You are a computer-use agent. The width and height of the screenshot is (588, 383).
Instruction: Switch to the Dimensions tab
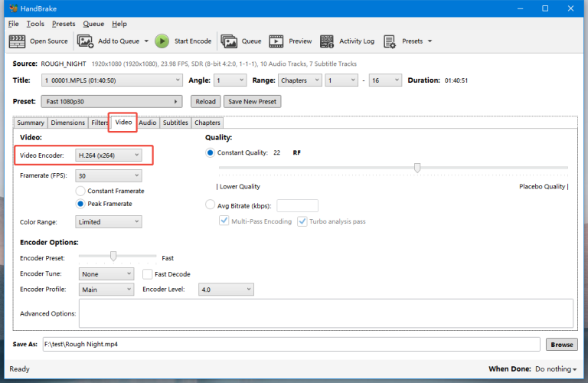pyautogui.click(x=68, y=123)
